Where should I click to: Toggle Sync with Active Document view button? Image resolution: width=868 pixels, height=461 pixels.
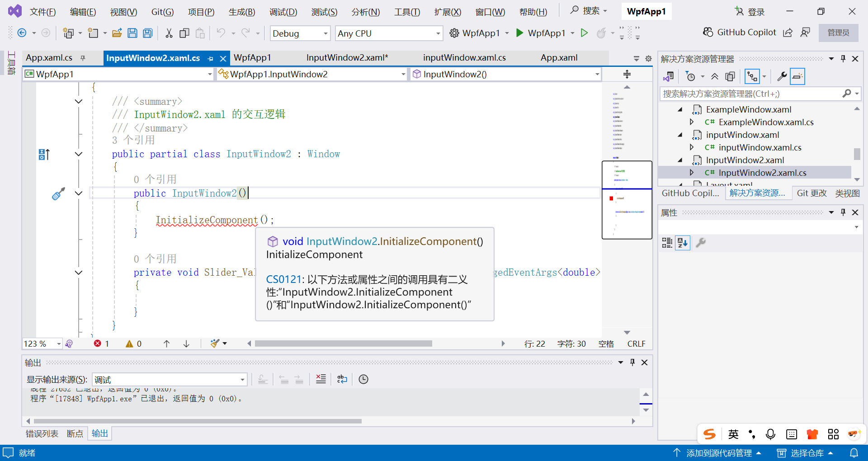click(752, 76)
